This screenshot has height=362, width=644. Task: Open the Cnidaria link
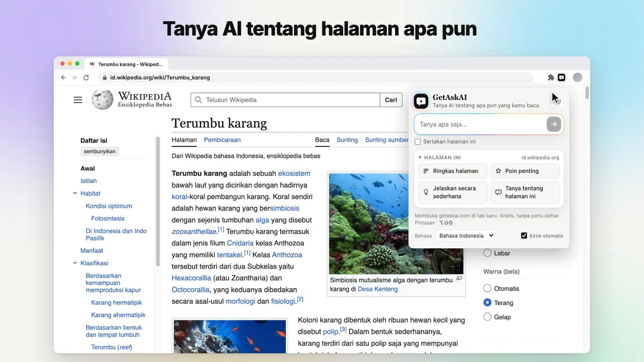240,243
